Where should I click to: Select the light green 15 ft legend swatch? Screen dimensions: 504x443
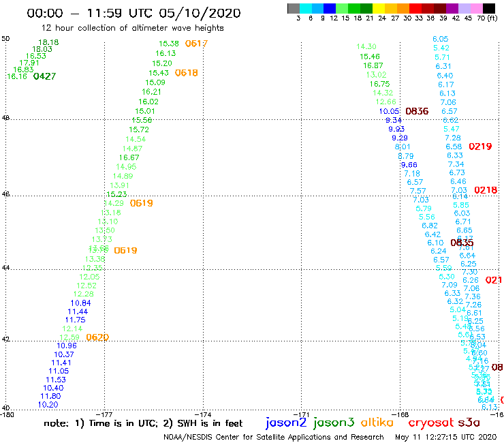(x=342, y=8)
